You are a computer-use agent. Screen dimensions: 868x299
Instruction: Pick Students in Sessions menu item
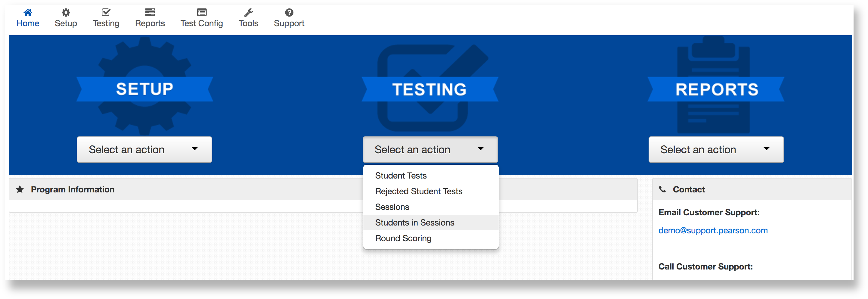tap(414, 223)
